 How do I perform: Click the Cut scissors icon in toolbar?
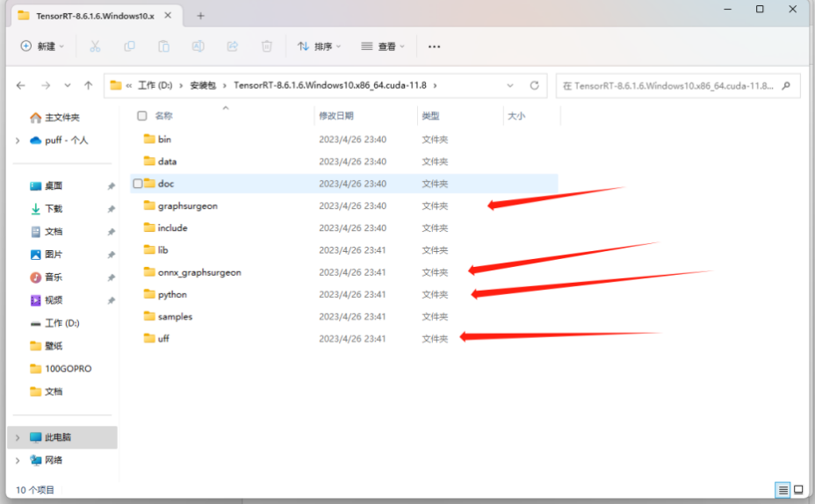click(x=95, y=47)
